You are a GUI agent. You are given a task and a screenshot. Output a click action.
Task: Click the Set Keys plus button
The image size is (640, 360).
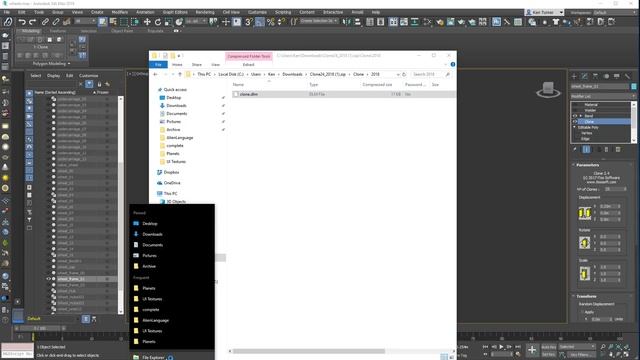(532, 350)
